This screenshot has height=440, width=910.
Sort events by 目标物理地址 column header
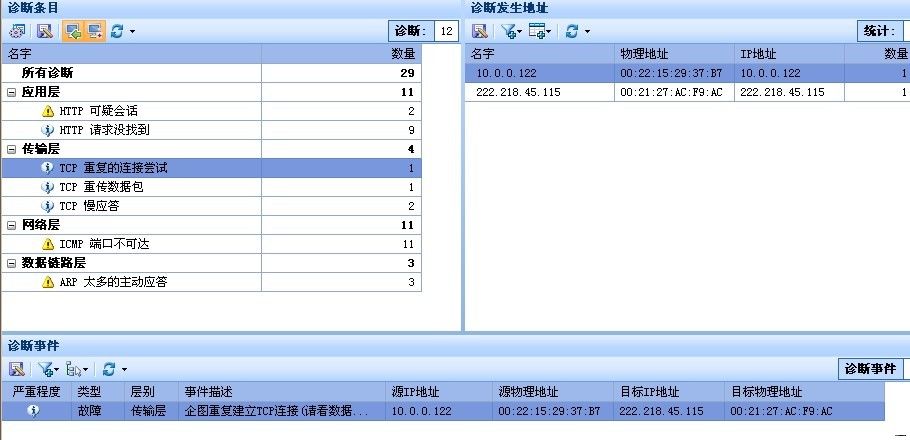tap(804, 392)
